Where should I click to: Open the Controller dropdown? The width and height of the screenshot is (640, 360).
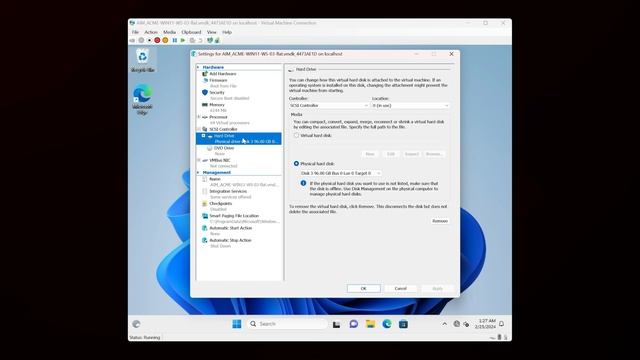point(329,106)
